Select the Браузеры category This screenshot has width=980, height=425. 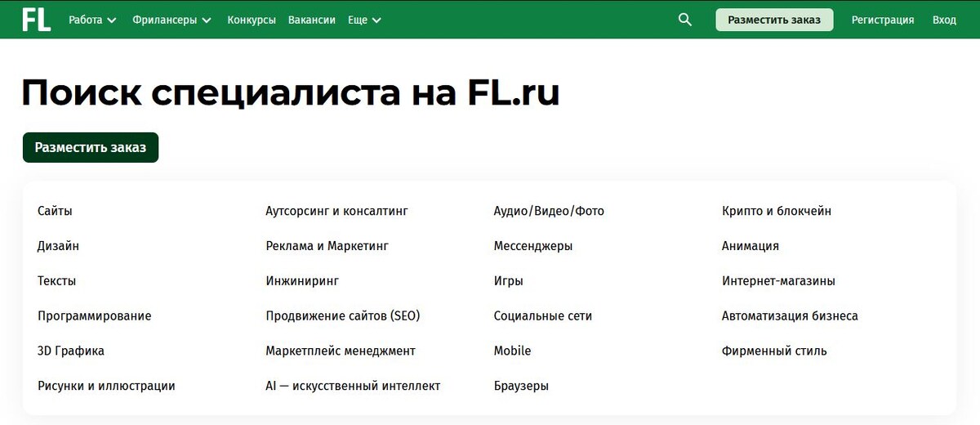coord(521,386)
